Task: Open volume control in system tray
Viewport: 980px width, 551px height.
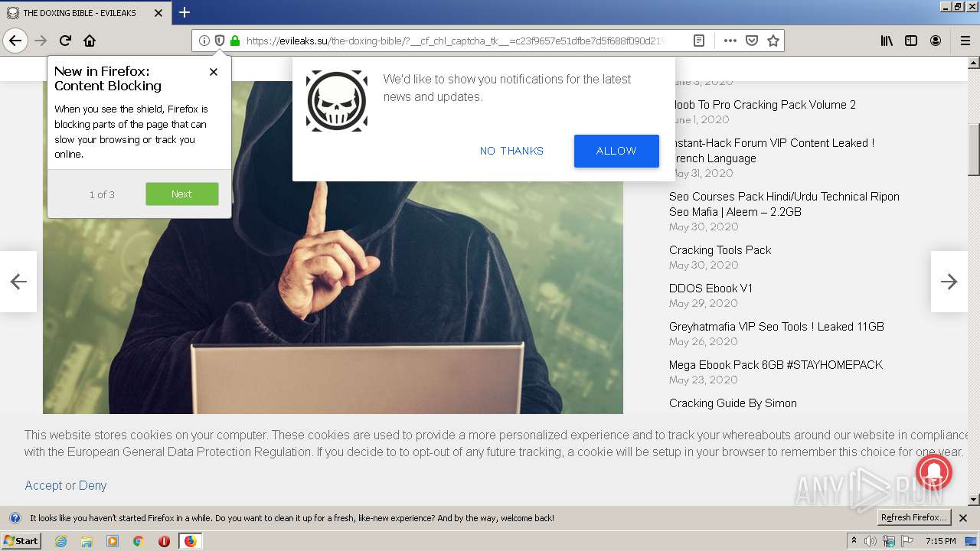Action: point(871,541)
